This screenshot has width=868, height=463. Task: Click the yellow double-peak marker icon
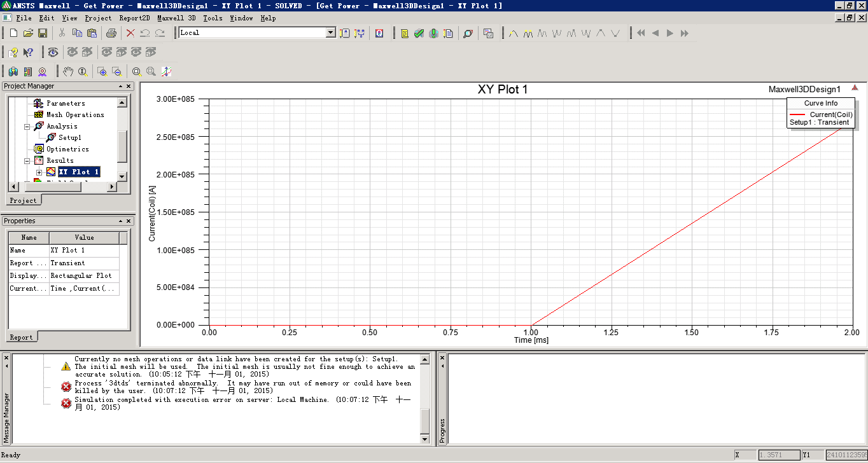tap(528, 33)
